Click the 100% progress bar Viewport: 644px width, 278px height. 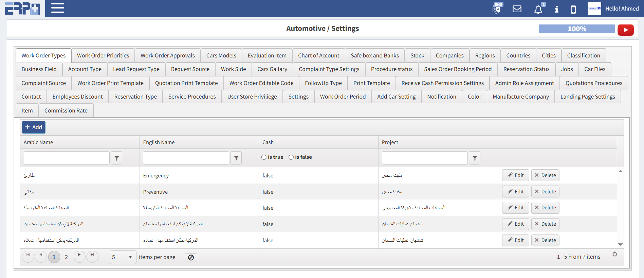coord(576,29)
